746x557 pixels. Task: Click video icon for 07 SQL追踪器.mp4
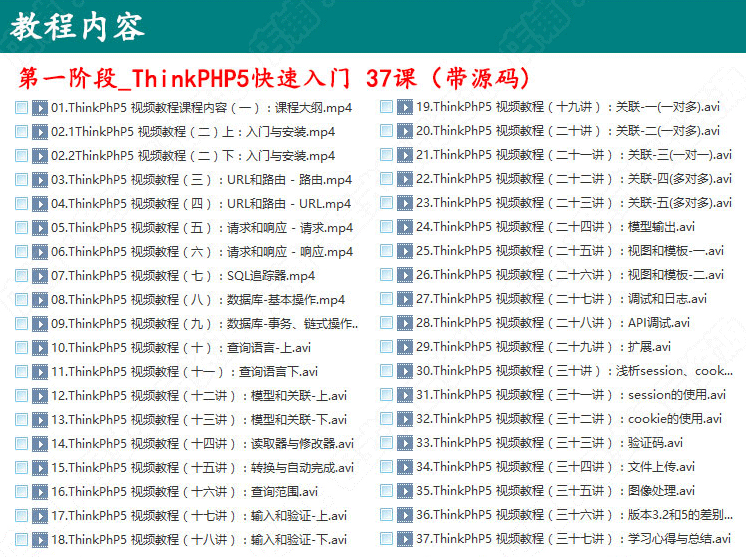(40, 276)
